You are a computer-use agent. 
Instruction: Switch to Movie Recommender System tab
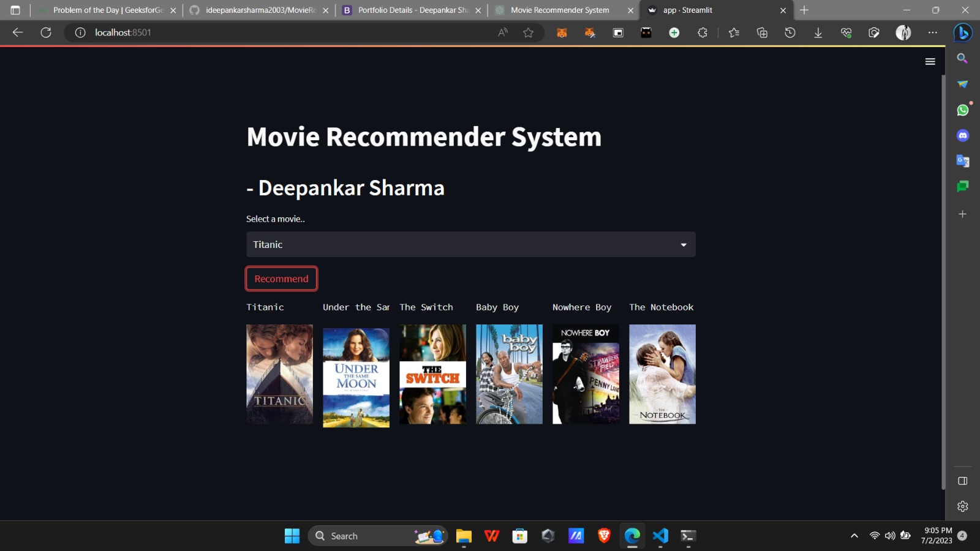[x=564, y=10]
